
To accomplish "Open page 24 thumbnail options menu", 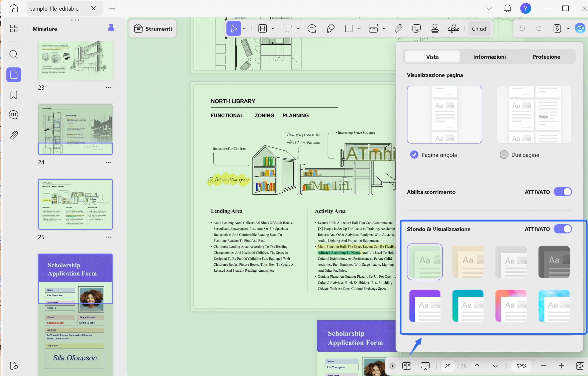I will pyautogui.click(x=109, y=162).
